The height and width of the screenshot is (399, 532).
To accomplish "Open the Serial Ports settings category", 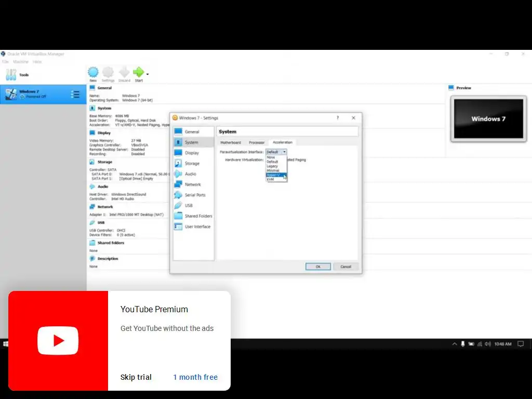I will tap(193, 195).
